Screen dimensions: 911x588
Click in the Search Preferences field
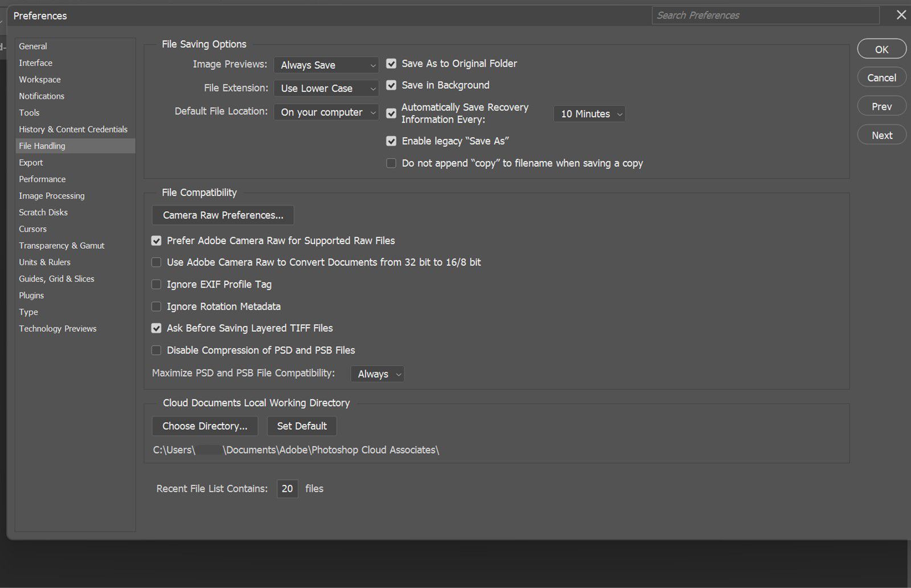point(765,15)
